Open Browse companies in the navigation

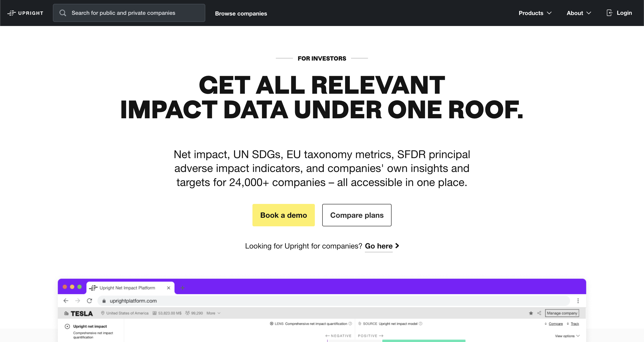coord(241,14)
